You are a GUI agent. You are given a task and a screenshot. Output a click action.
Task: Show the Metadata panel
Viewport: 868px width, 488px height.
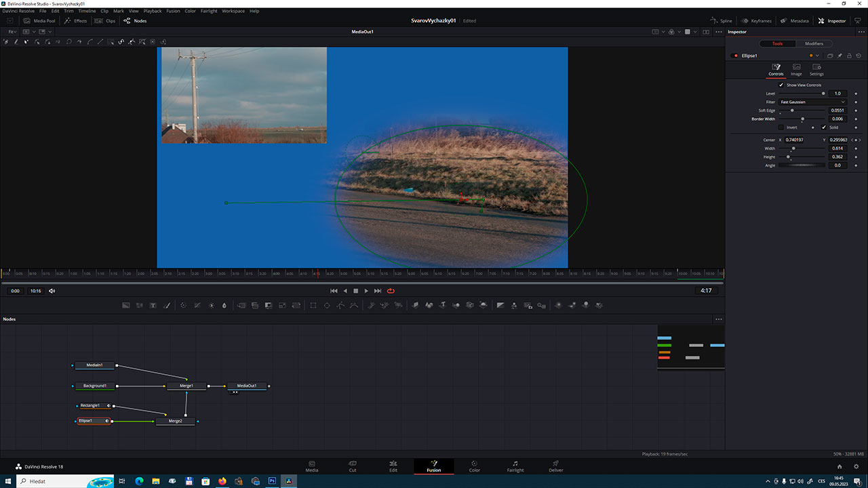coord(794,21)
